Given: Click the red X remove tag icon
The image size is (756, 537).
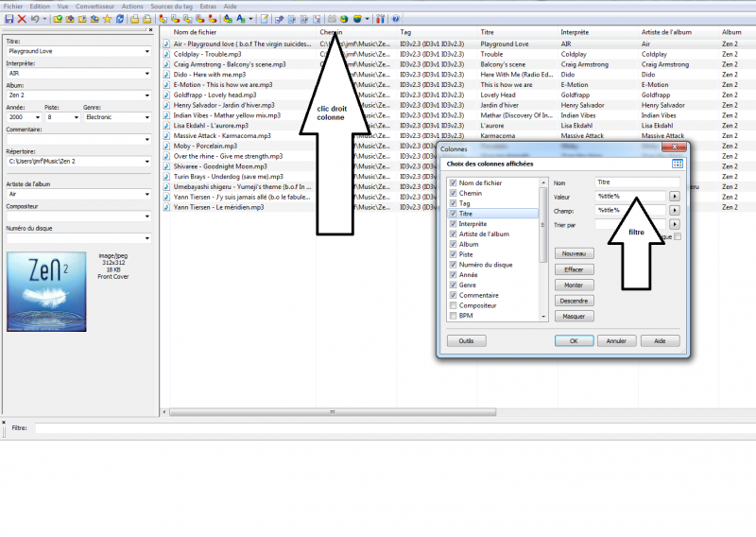Looking at the screenshot, I should pos(22,19).
